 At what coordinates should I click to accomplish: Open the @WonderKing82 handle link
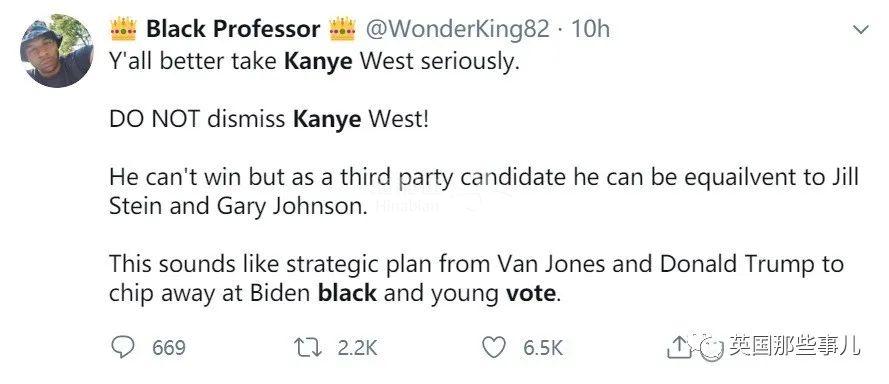pos(457,29)
